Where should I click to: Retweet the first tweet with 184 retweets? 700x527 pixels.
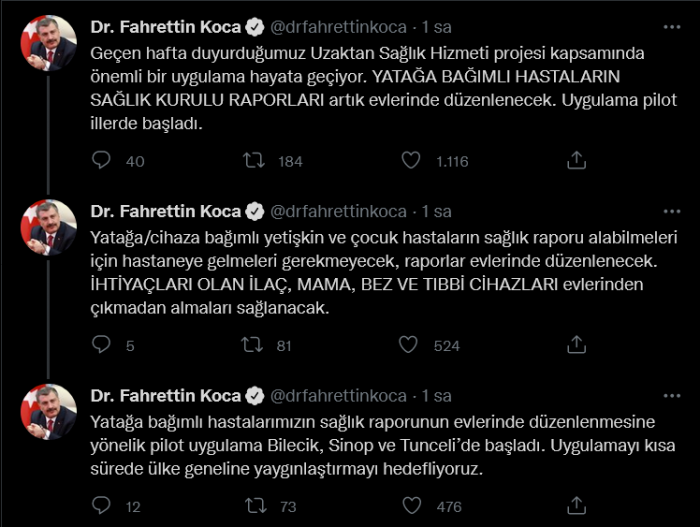click(255, 160)
